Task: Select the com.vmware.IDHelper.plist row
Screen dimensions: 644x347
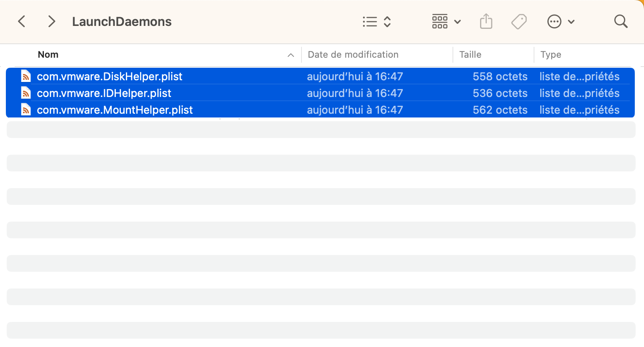Action: click(x=104, y=93)
